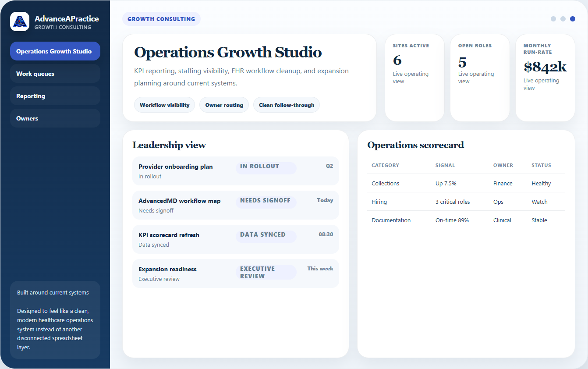Image resolution: width=588 pixels, height=369 pixels.
Task: Open the Hiring category link
Action: click(x=379, y=202)
